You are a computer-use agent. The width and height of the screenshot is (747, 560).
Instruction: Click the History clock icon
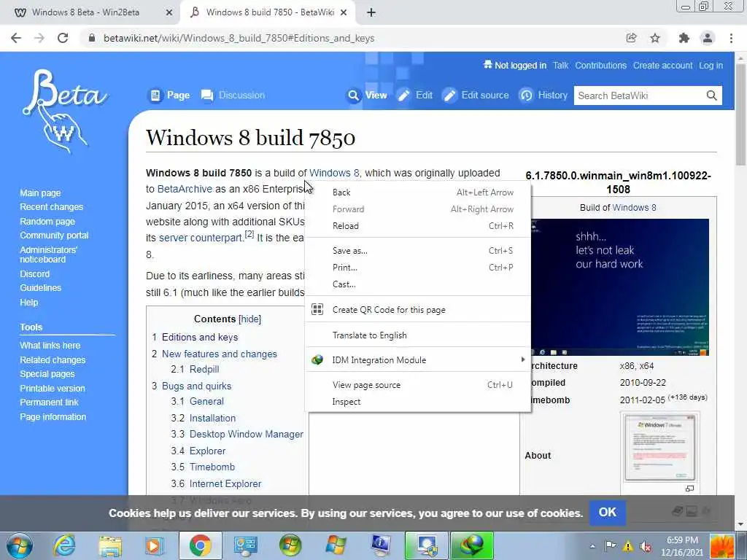tap(526, 96)
